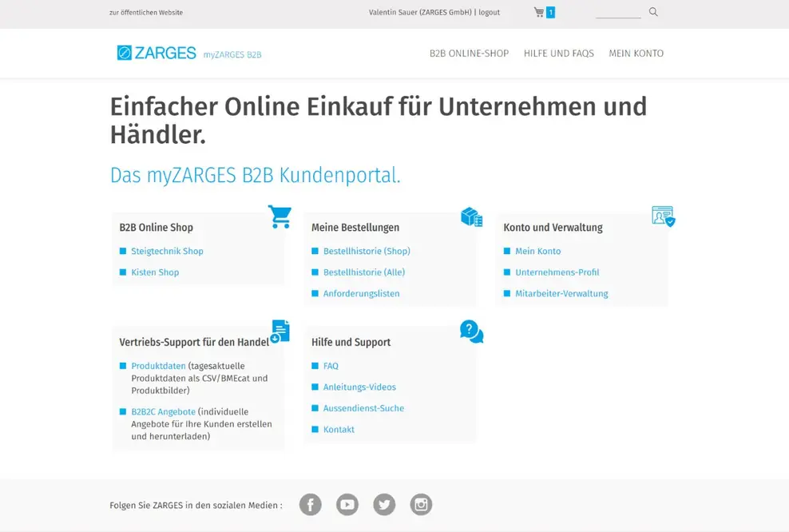Click the 'Konto und Verwaltung' card heading
Screen dimensions: 789x532
pyautogui.click(x=553, y=228)
